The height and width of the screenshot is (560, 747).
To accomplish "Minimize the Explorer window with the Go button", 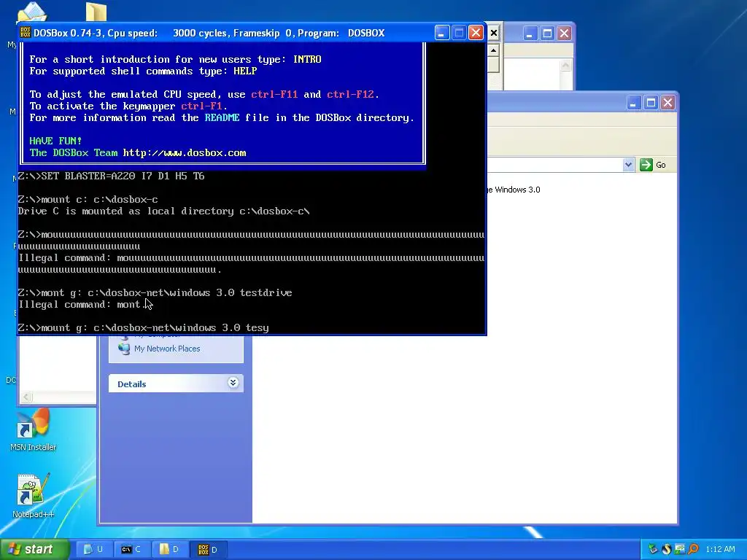I will point(633,103).
